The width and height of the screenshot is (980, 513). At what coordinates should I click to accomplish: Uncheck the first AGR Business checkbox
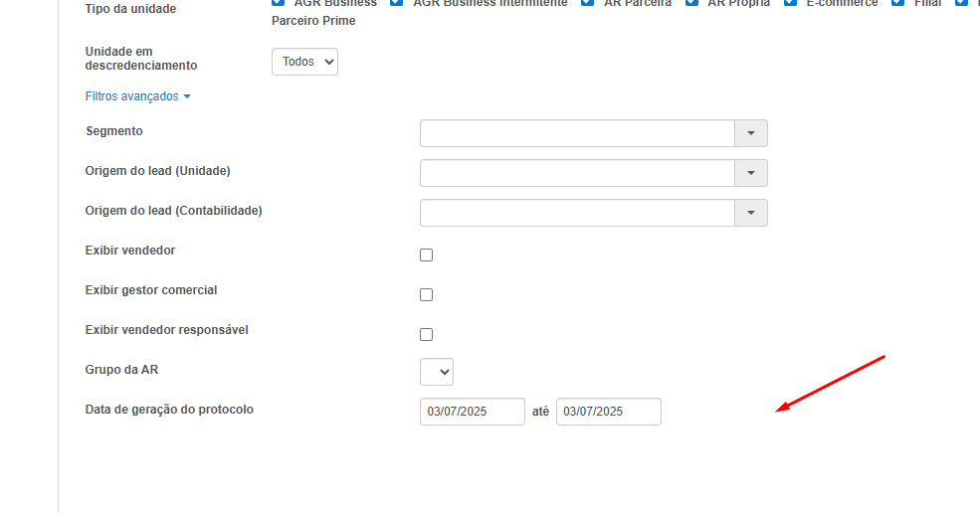pos(279,3)
